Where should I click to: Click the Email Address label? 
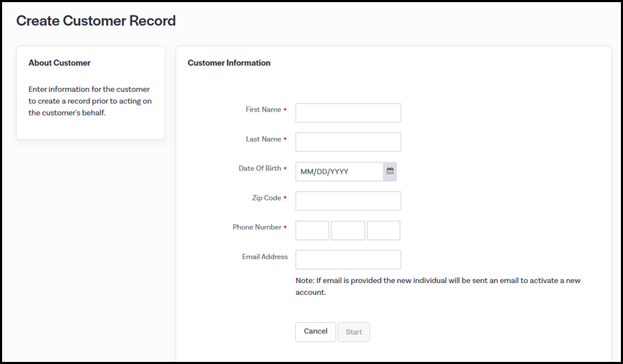pos(264,257)
